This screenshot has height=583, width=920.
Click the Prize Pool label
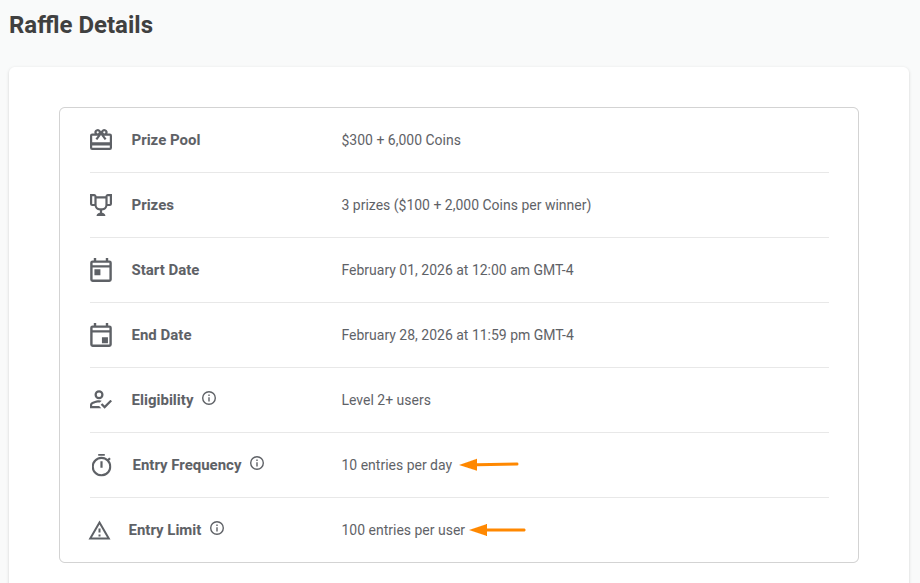click(166, 140)
